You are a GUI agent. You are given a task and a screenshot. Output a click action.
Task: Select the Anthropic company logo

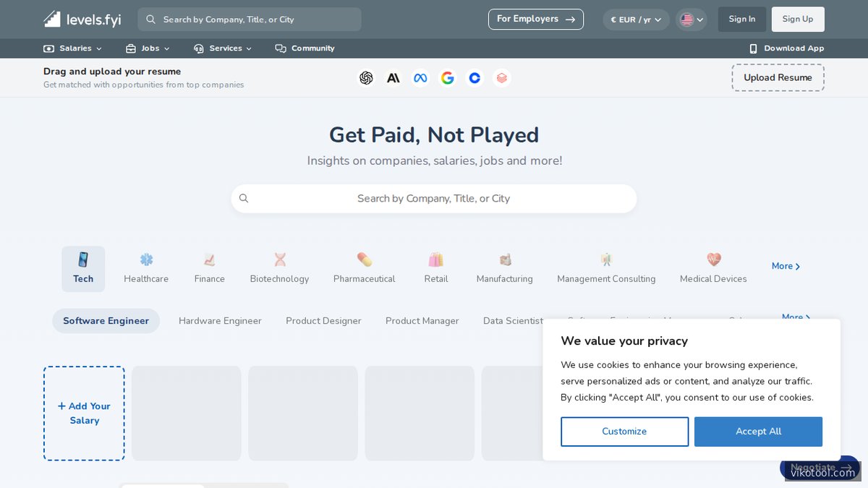tap(393, 77)
